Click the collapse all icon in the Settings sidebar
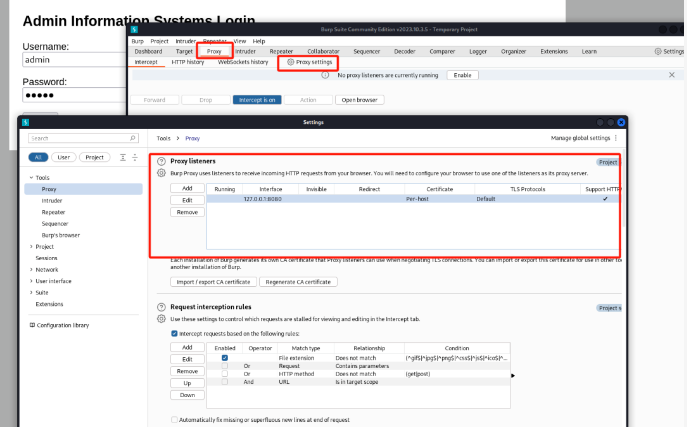687x427 pixels. pyautogui.click(x=135, y=157)
